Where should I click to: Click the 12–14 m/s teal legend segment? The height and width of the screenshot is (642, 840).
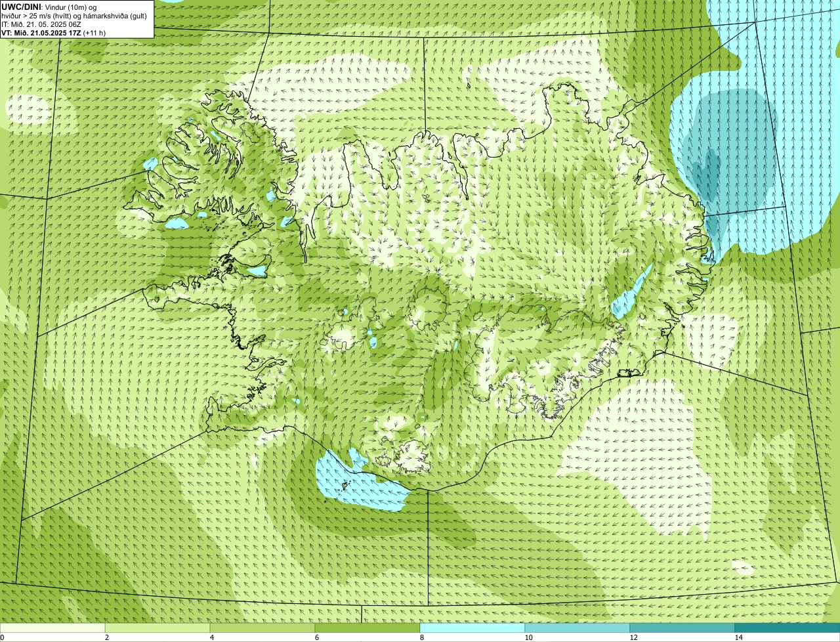[x=682, y=628]
